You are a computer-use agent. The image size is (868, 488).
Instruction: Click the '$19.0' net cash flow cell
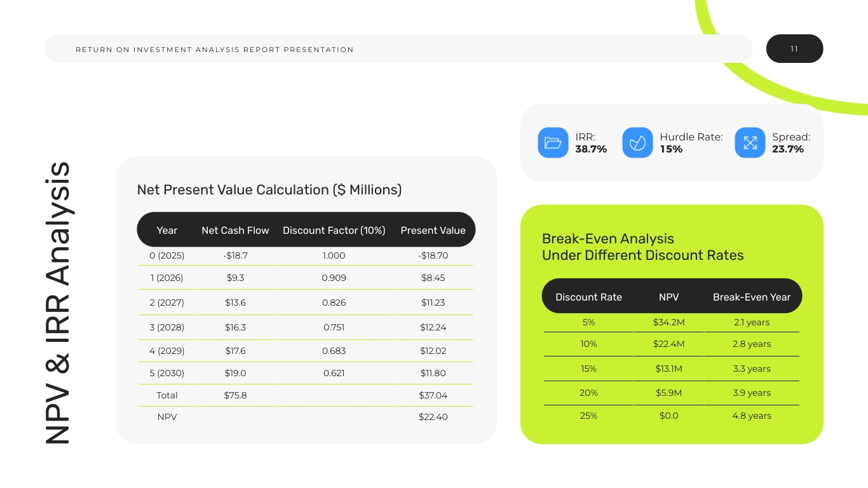pyautogui.click(x=235, y=373)
